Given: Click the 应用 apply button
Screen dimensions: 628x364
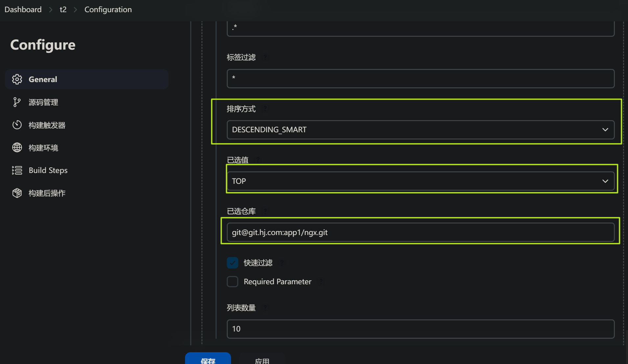Looking at the screenshot, I should (x=262, y=358).
